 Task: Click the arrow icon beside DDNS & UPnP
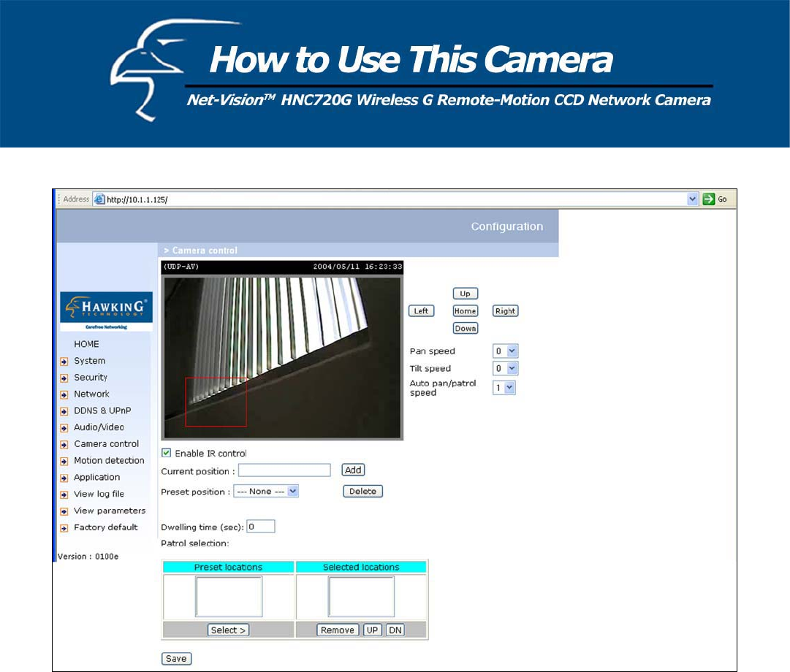(x=64, y=411)
